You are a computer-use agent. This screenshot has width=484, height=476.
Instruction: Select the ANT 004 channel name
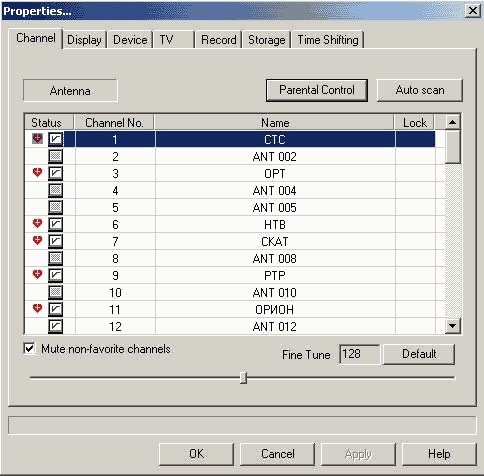[275, 190]
